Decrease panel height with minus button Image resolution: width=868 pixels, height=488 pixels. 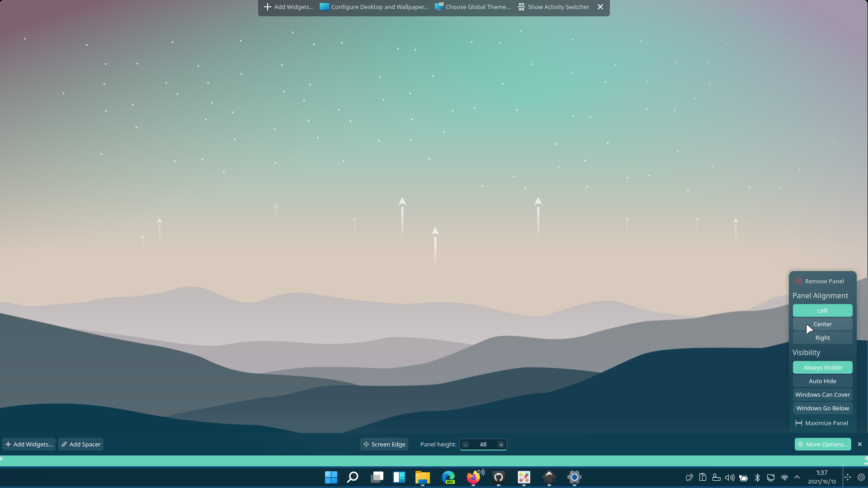coord(466,445)
